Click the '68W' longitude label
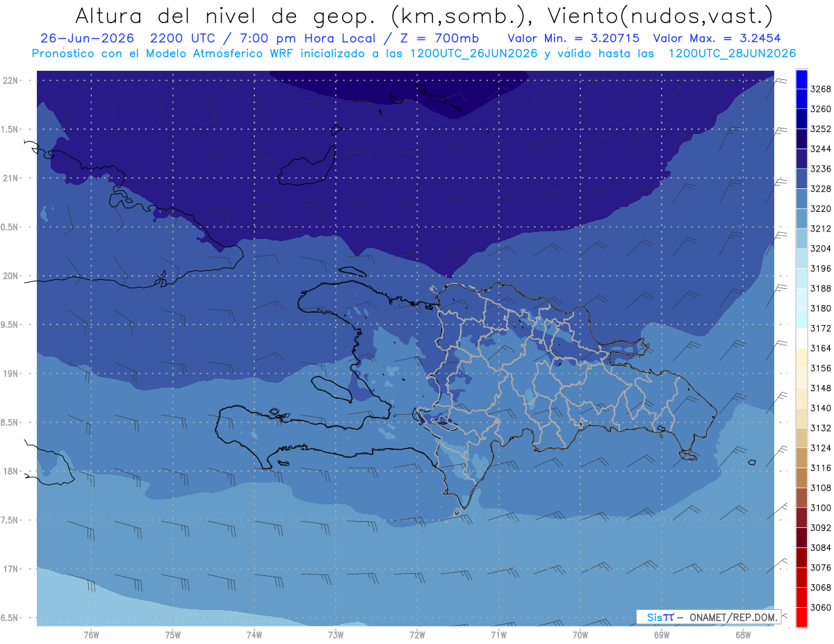 (743, 635)
